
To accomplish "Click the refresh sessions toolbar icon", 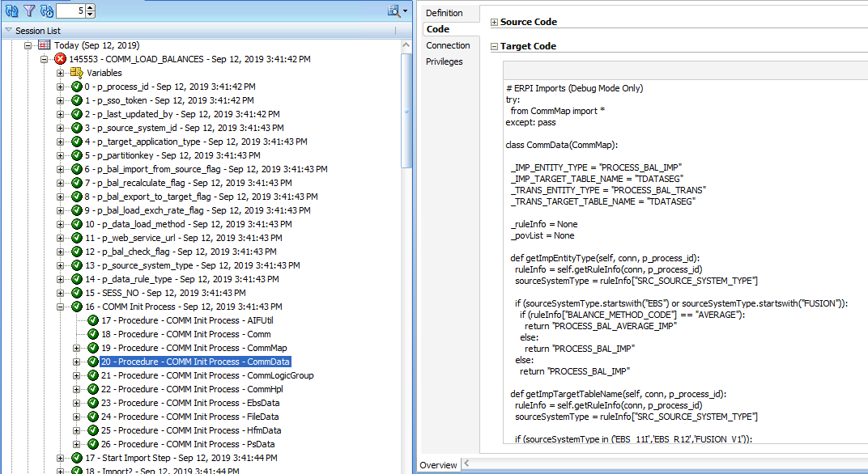I will (11, 11).
